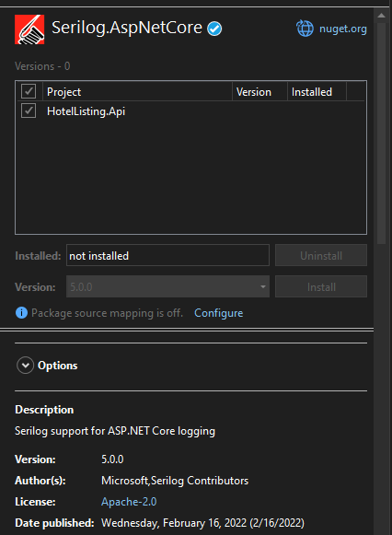Select the HotelListing.Api project row

pos(190,111)
